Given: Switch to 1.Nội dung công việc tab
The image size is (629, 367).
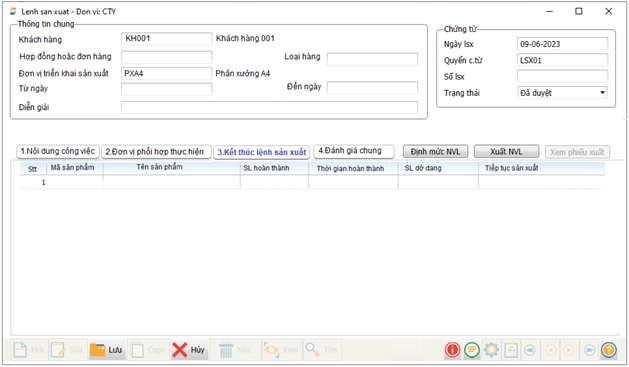Looking at the screenshot, I should pyautogui.click(x=58, y=151).
